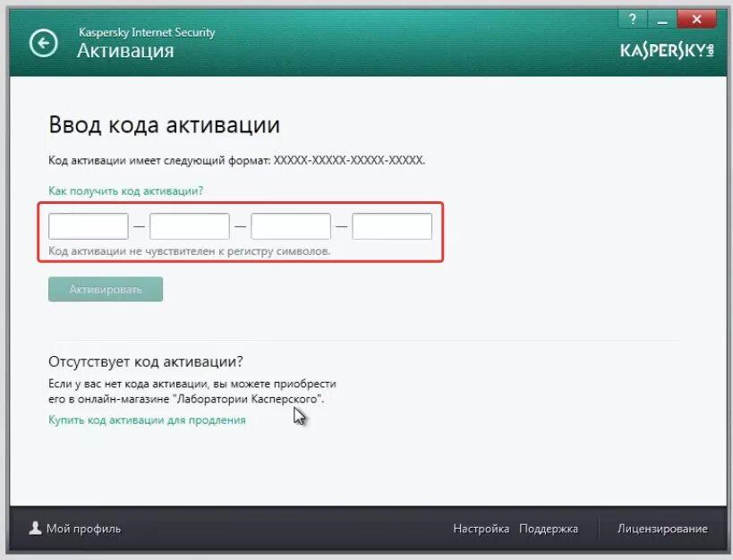Click the 'Если у вас нет кода активации' paragraph
Screen dimensions: 733x560
click(x=192, y=391)
